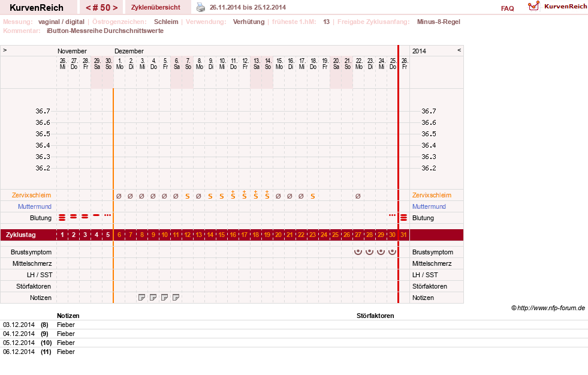Click the left Brustsymptom row label

tap(31, 252)
